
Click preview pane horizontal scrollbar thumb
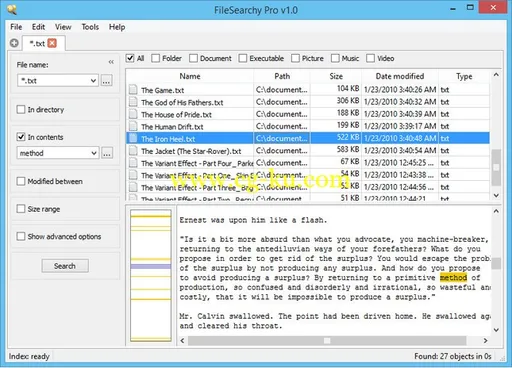tap(327, 341)
